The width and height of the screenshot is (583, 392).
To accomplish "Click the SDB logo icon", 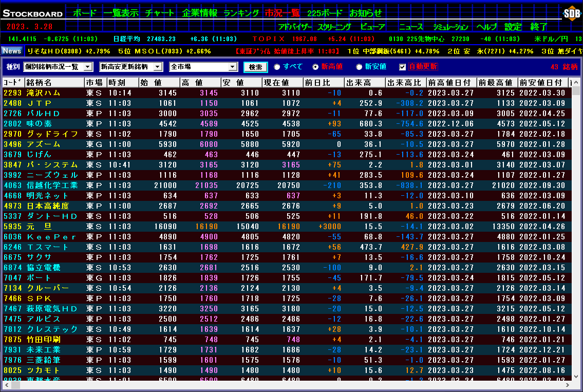I will pyautogui.click(x=572, y=13).
